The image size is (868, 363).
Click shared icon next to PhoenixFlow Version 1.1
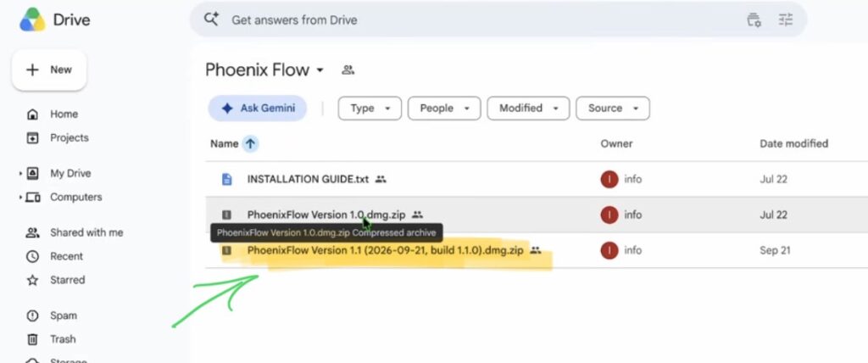coord(536,250)
